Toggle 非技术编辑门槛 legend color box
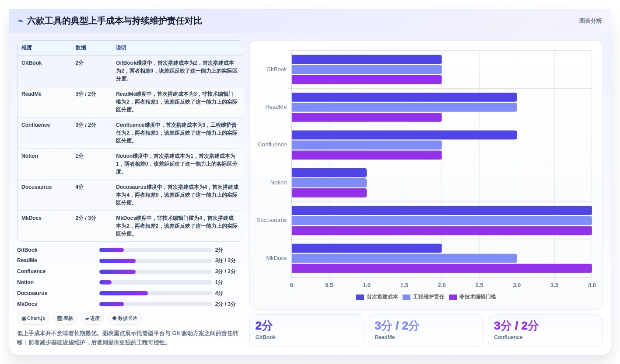The width and height of the screenshot is (620, 364). [453, 297]
